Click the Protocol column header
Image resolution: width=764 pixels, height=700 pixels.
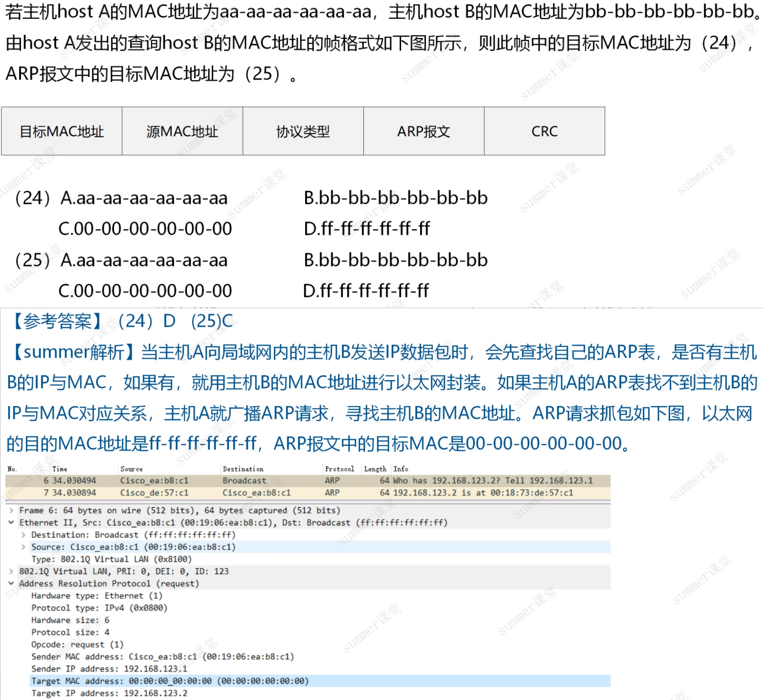coord(339,469)
